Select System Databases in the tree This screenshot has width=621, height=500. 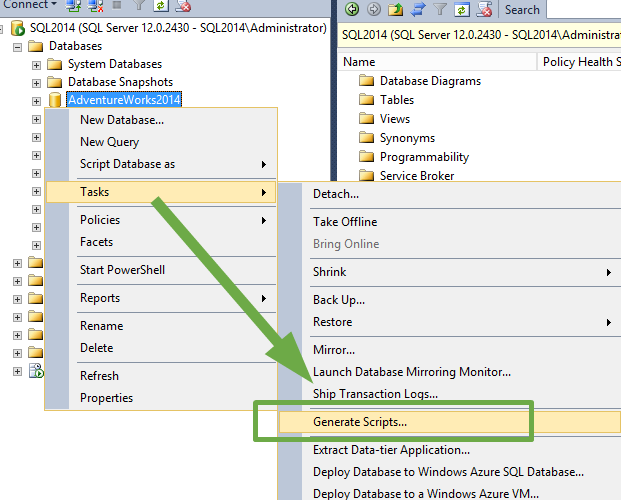115,64
